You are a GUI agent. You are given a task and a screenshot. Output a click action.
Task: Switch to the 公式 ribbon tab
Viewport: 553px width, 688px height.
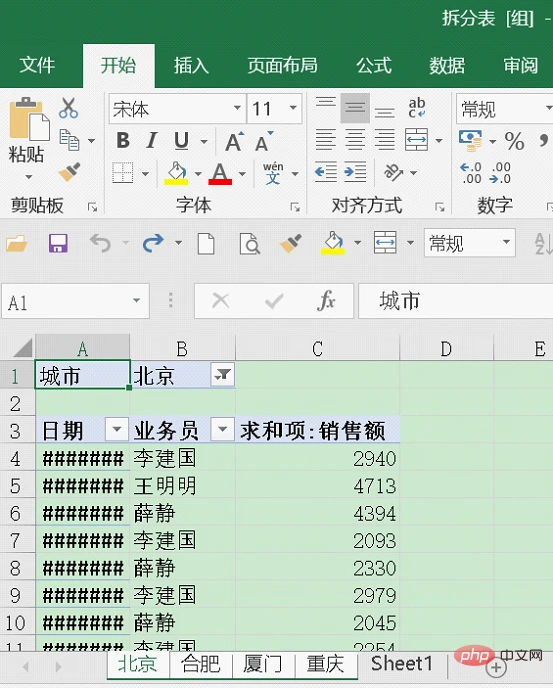pyautogui.click(x=373, y=65)
